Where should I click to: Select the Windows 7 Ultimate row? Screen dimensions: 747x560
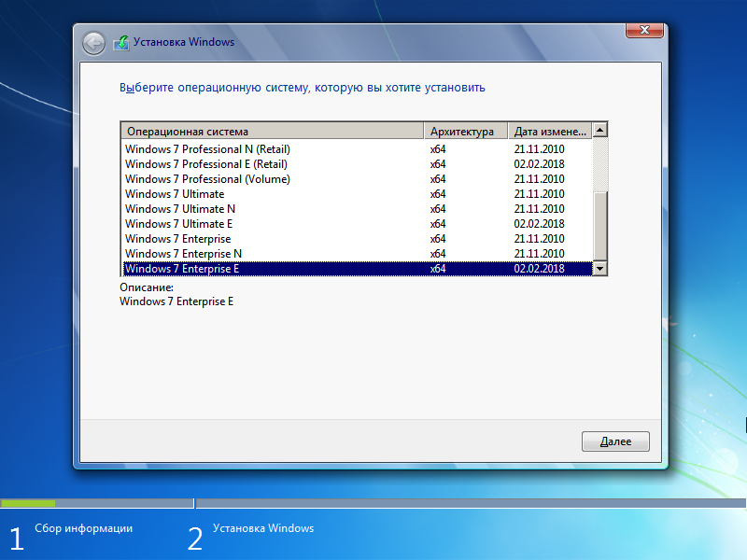pos(358,194)
